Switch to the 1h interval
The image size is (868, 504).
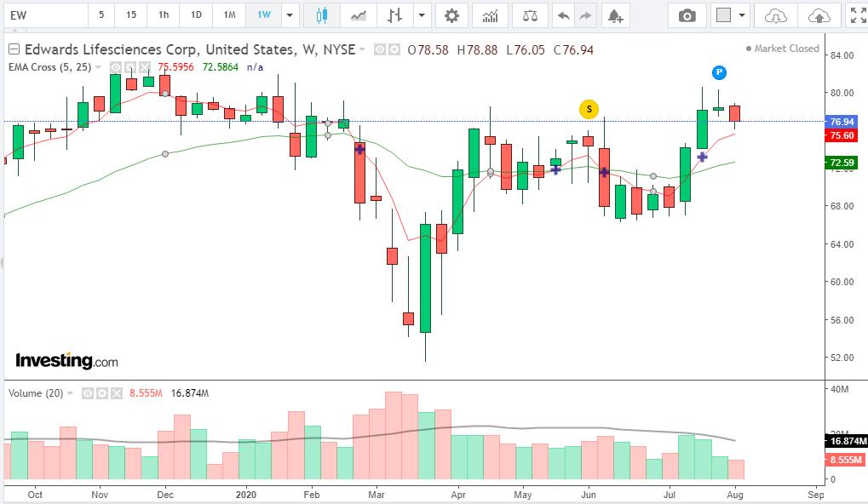[164, 15]
